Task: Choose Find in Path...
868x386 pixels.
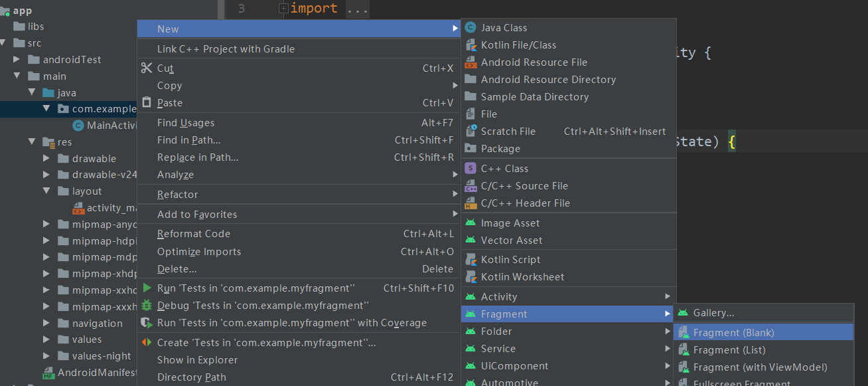Action: pos(299,140)
